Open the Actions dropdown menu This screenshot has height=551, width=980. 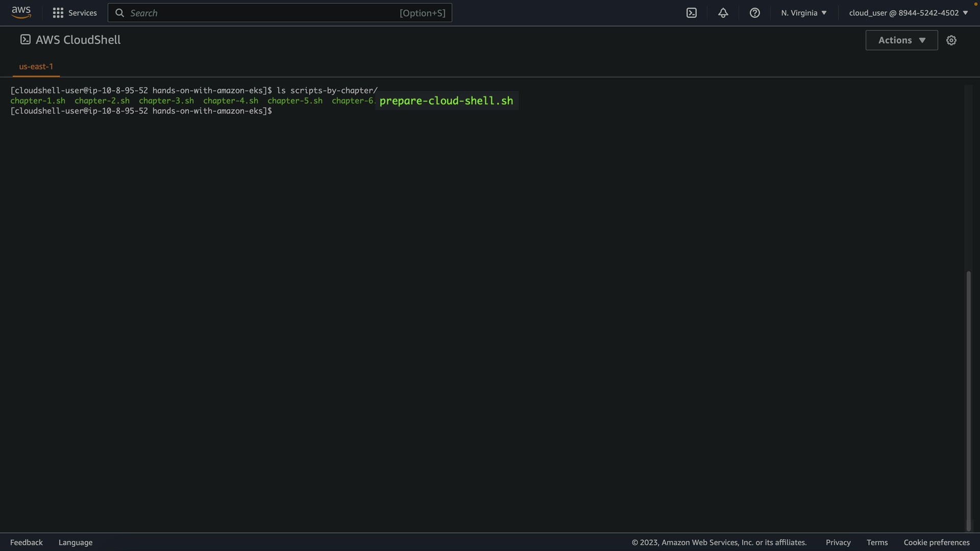click(x=901, y=40)
